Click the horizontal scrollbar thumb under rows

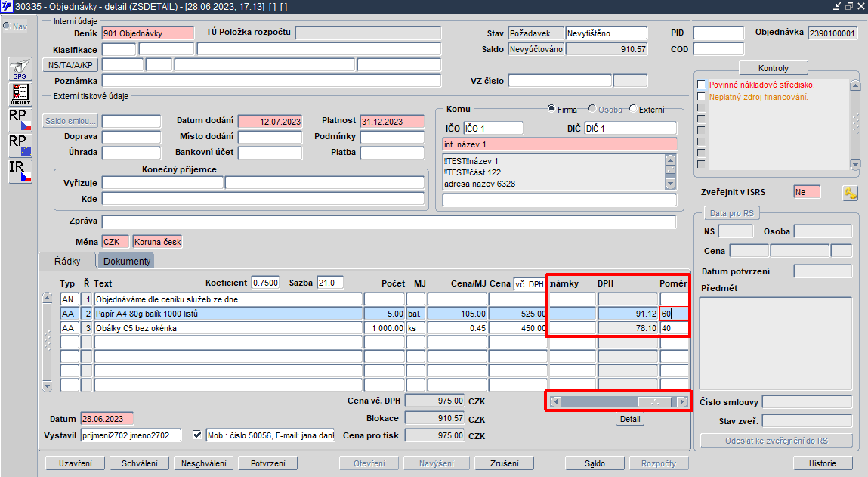[x=655, y=401]
